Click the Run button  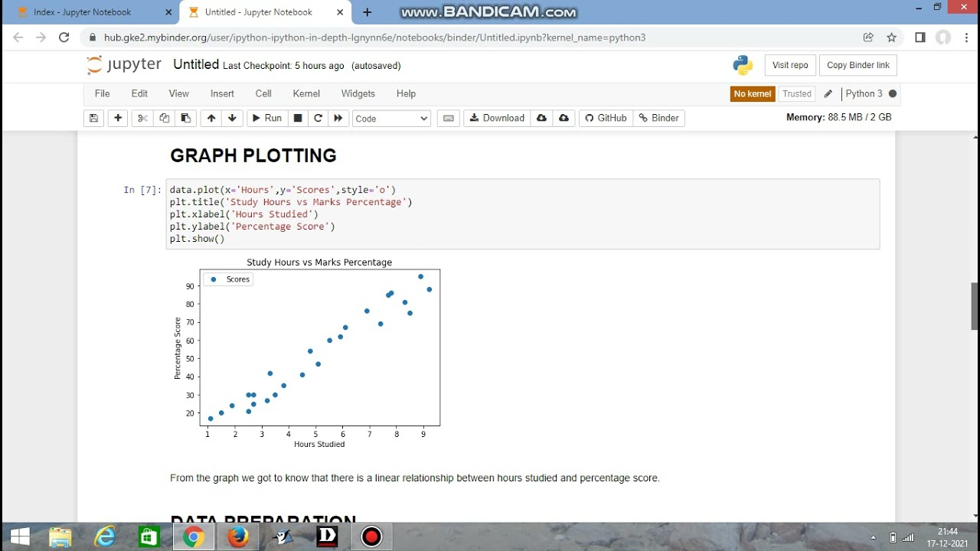266,118
